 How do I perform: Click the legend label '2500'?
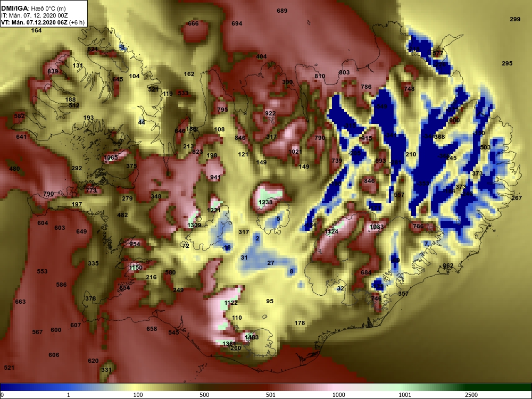point(471,395)
